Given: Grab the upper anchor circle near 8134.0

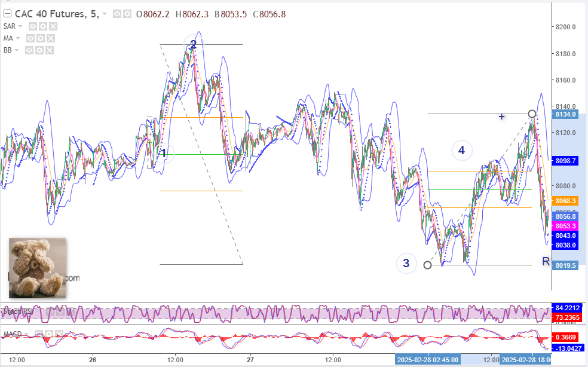Looking at the screenshot, I should (x=532, y=114).
